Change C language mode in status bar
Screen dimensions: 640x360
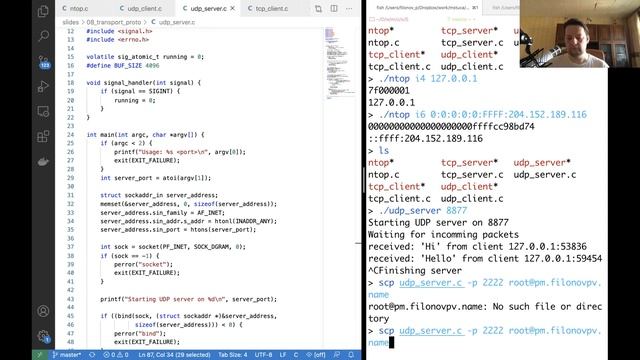click(x=296, y=355)
